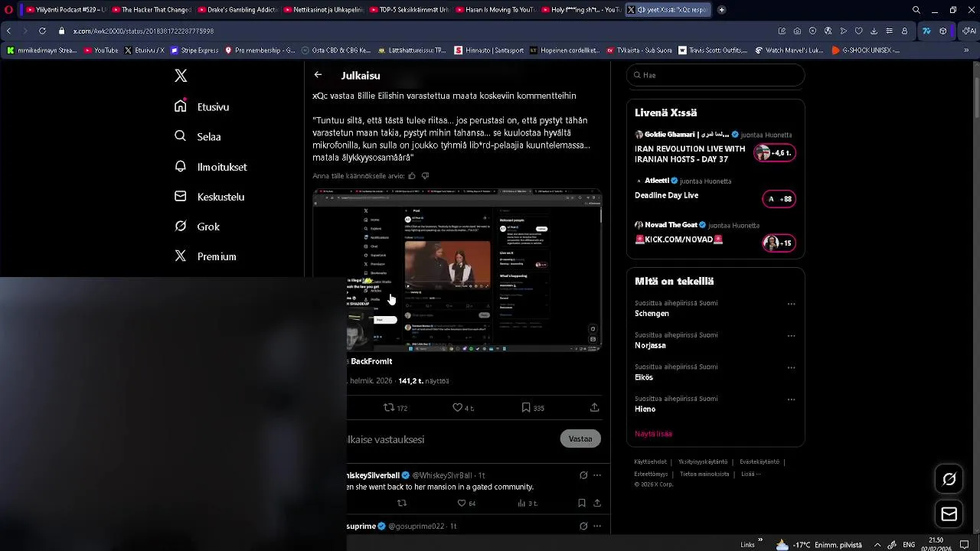This screenshot has height=551, width=980.
Task: Open Stripe Express bookmark
Action: coord(194,51)
